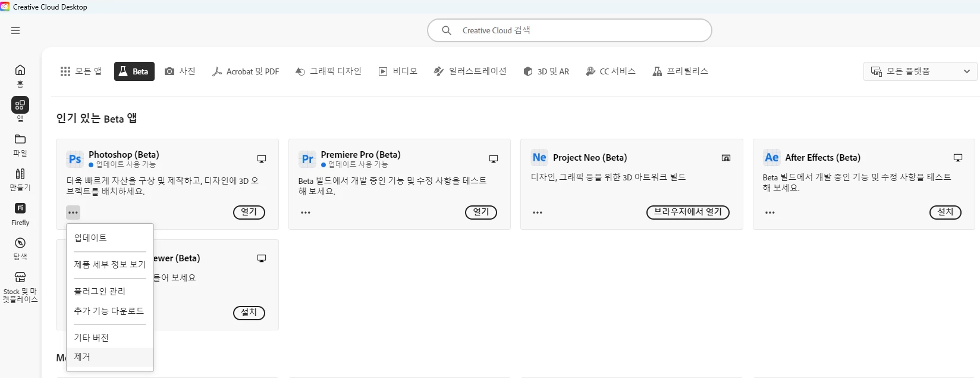The height and width of the screenshot is (378, 980).
Task: Select the 일러스트레이션 category tab
Action: 470,71
